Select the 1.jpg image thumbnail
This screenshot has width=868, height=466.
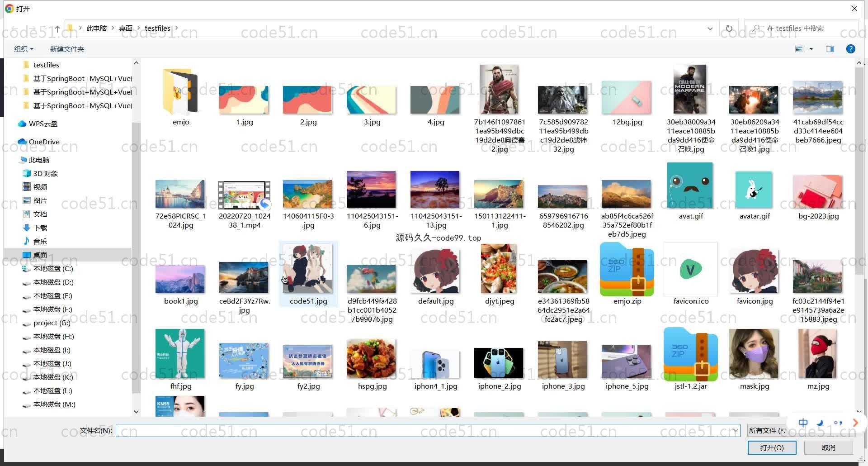(244, 100)
